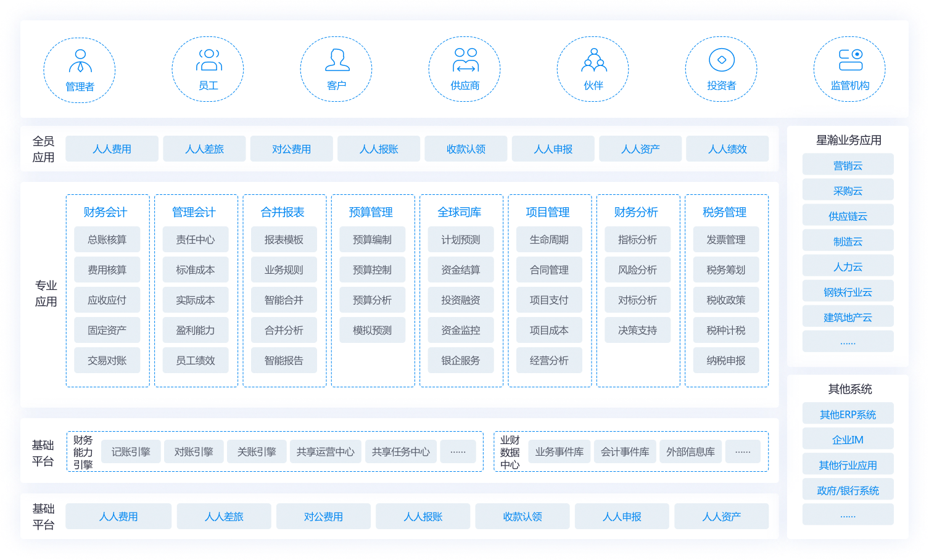Viewport: 929px width, 560px height.
Task: Click the 管理者 (manager) person icon
Action: pyautogui.click(x=80, y=62)
